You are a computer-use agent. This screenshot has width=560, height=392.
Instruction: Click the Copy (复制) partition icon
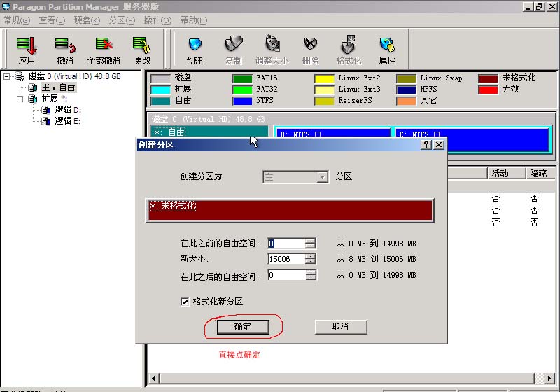234,44
